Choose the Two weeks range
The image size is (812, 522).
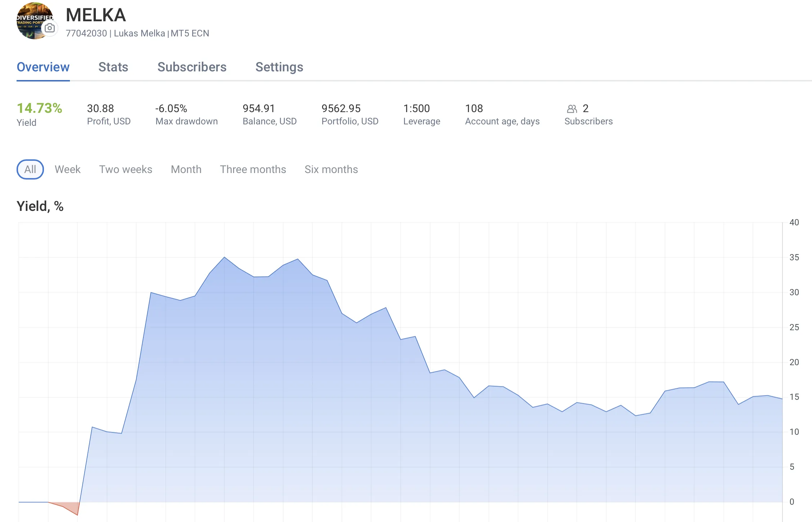(126, 169)
